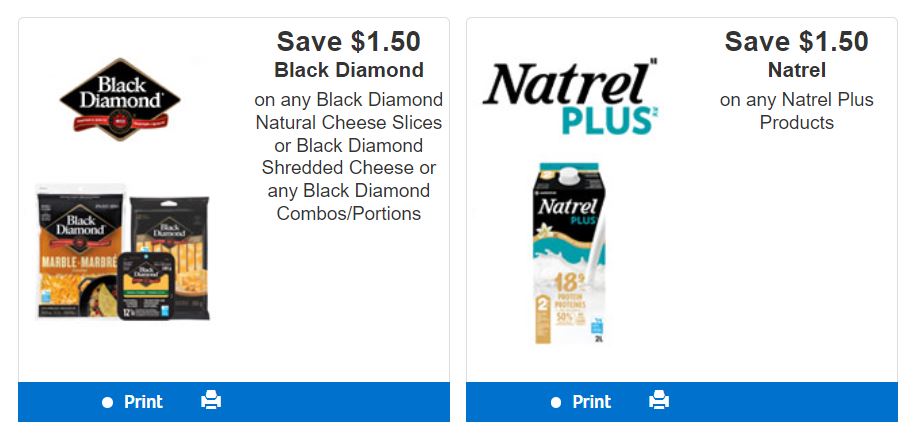The image size is (913, 442).
Task: Click the blue bar beneath Black Diamond coupon
Action: coord(233,402)
